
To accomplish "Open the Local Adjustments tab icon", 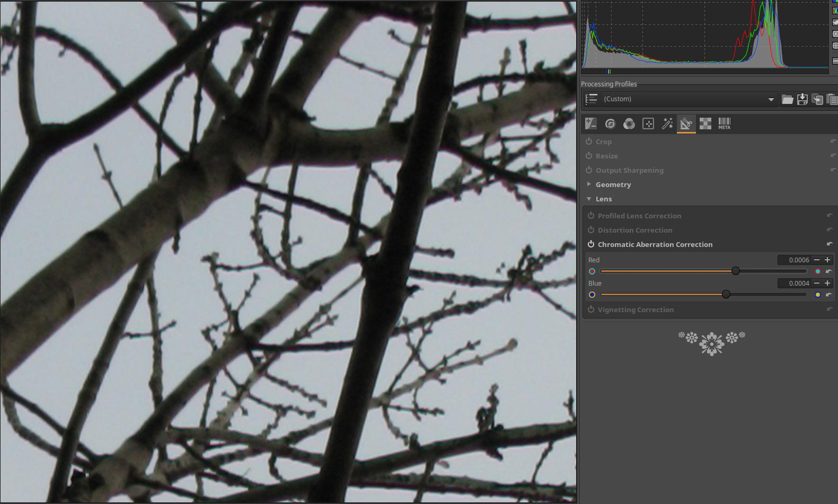I will [648, 124].
